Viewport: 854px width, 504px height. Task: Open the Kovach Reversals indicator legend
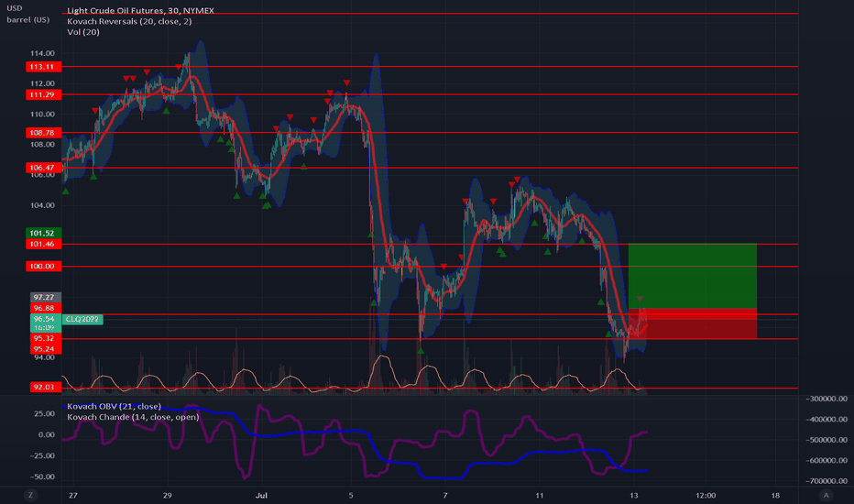coord(129,21)
